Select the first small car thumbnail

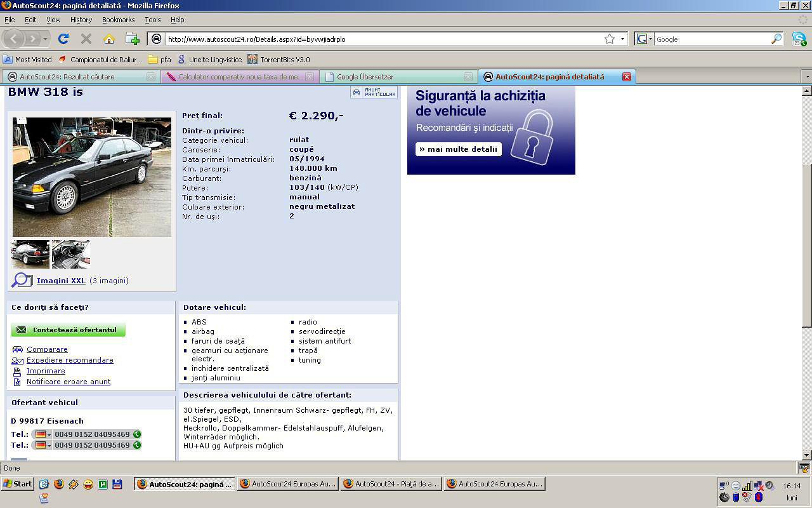[x=30, y=254]
